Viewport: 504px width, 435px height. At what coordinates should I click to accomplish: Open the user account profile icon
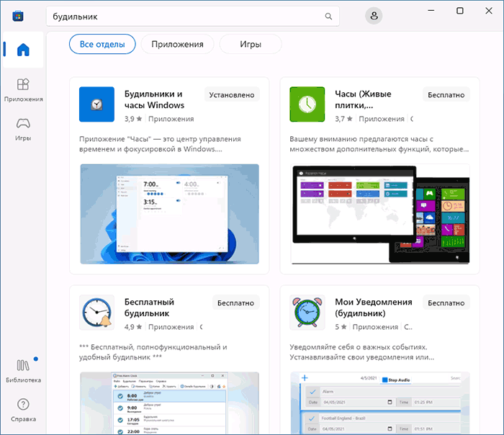coord(374,16)
